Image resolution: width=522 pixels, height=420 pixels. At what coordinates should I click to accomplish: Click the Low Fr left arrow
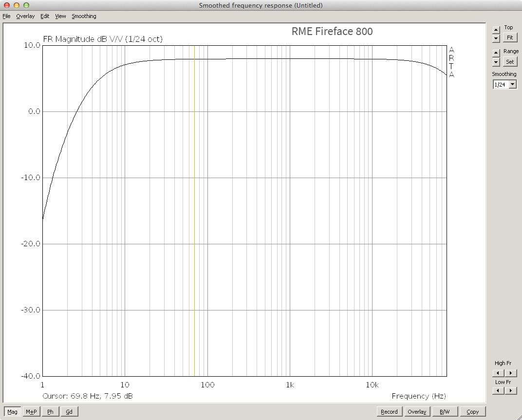click(498, 391)
